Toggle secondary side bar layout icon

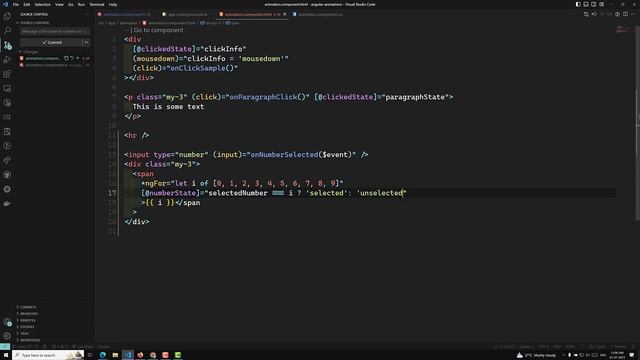(593, 4)
